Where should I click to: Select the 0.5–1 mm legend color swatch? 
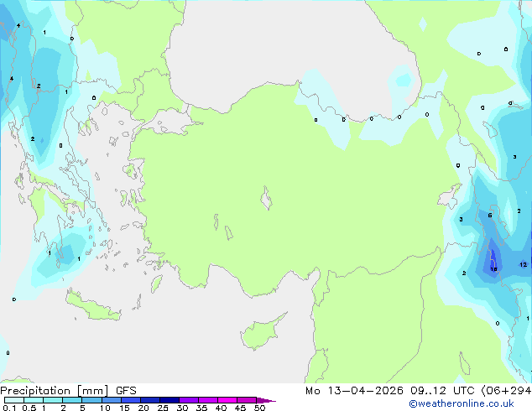(x=34, y=400)
